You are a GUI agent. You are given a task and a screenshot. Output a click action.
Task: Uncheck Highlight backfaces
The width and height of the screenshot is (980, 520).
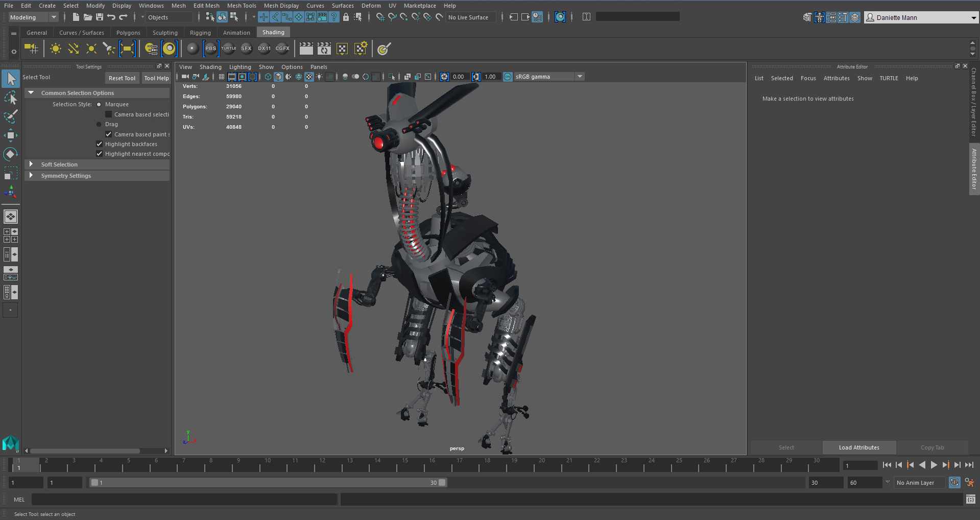99,144
